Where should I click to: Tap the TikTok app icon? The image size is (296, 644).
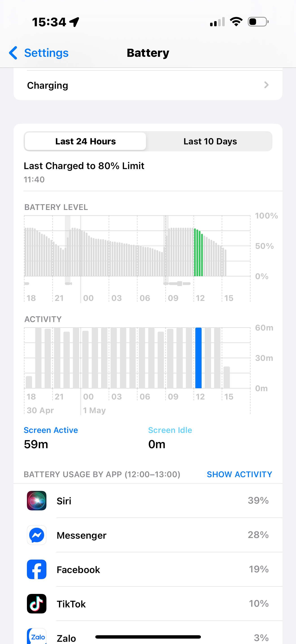pyautogui.click(x=36, y=603)
